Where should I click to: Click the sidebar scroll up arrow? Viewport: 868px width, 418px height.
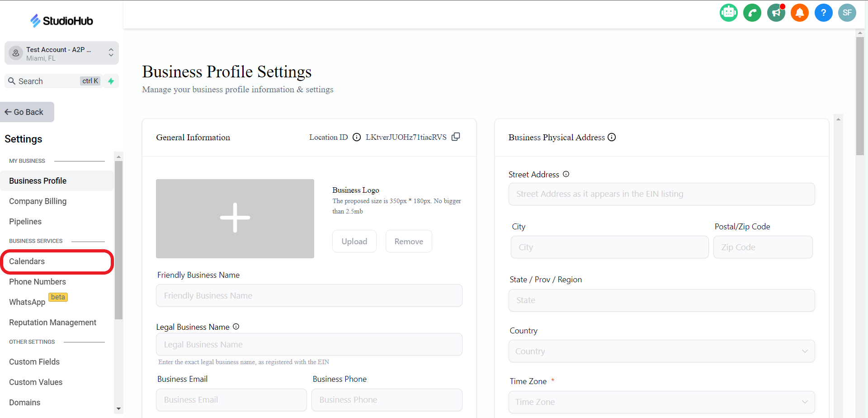pos(118,157)
